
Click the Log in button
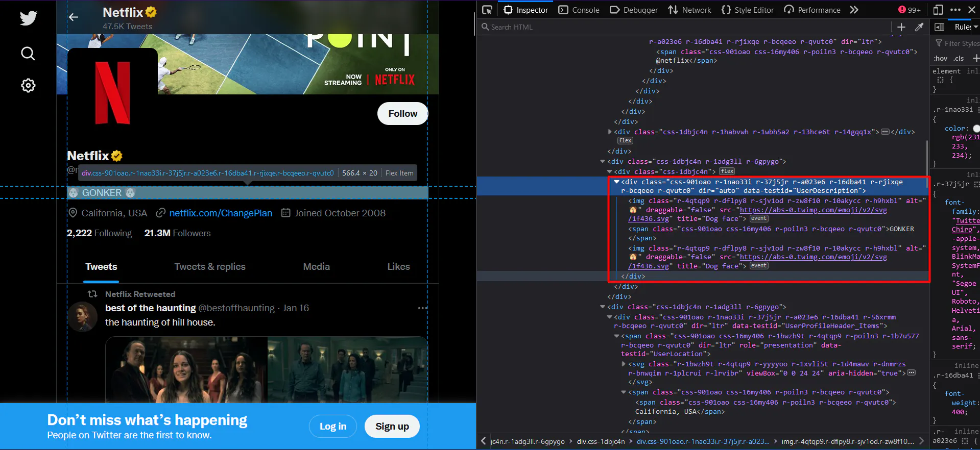tap(333, 427)
